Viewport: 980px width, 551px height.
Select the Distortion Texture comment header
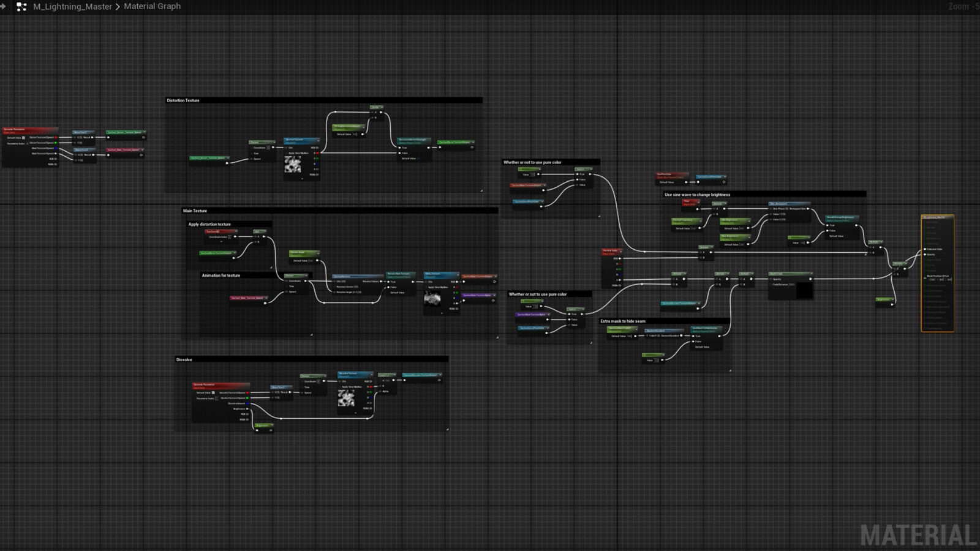tap(323, 100)
